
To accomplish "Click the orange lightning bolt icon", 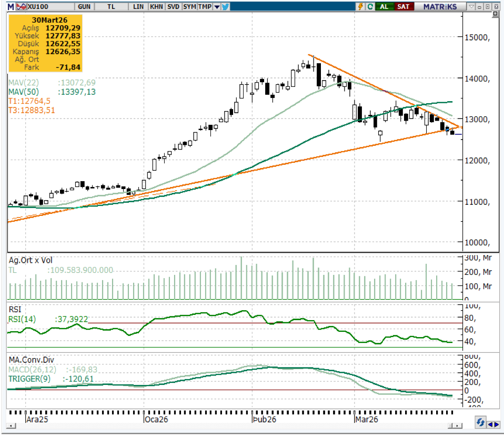I will 360,6.
